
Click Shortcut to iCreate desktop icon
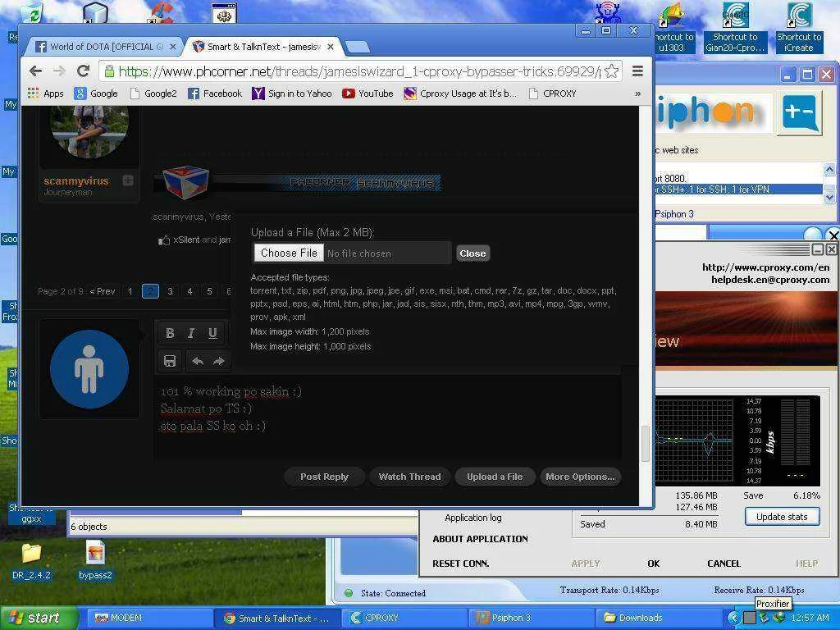799,27
